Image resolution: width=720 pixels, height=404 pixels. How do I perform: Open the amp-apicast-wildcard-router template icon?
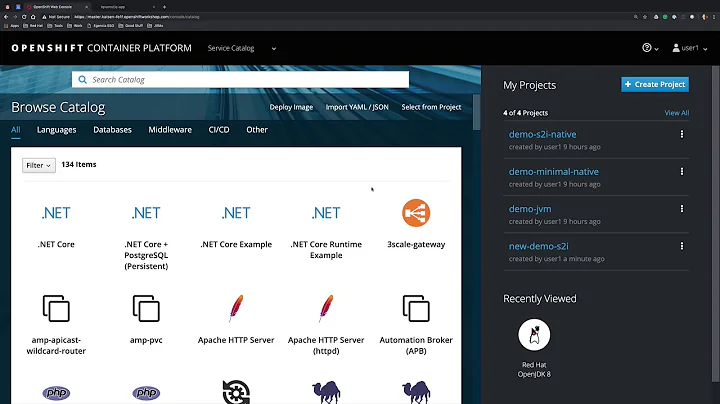pos(56,309)
